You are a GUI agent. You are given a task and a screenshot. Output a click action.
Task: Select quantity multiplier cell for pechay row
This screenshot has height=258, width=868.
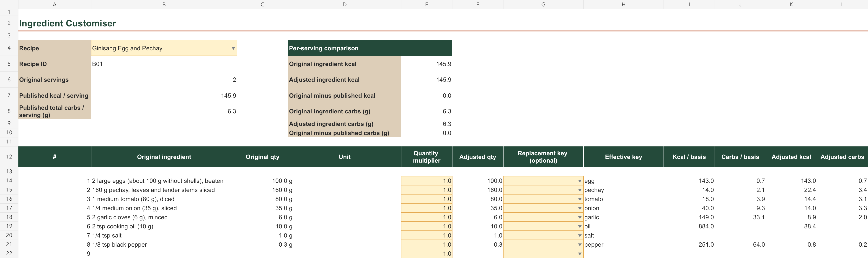coord(426,190)
